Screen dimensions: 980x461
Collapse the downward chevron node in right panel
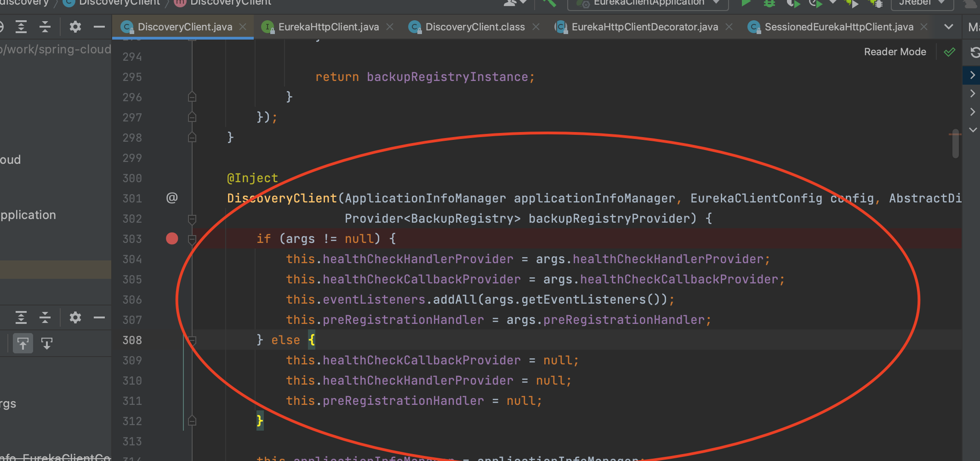point(973,130)
